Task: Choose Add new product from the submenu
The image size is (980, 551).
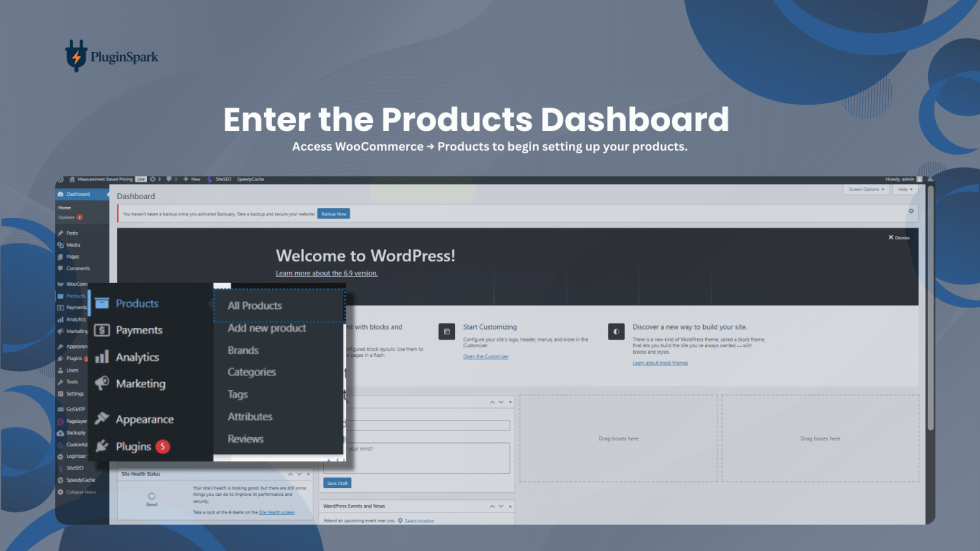Action: (267, 328)
